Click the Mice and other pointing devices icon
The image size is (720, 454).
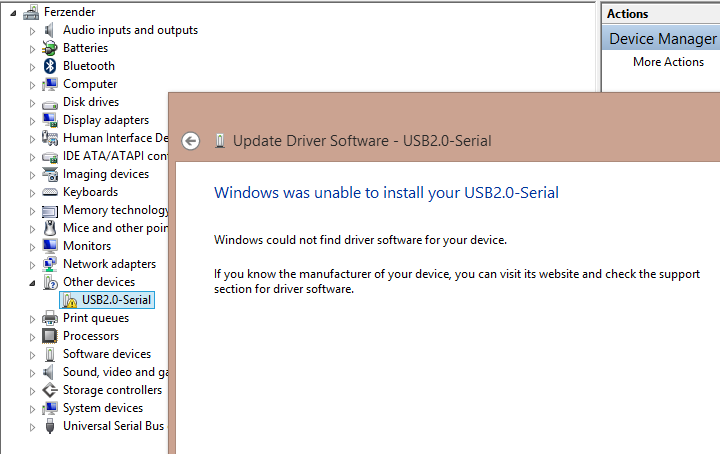coord(50,228)
